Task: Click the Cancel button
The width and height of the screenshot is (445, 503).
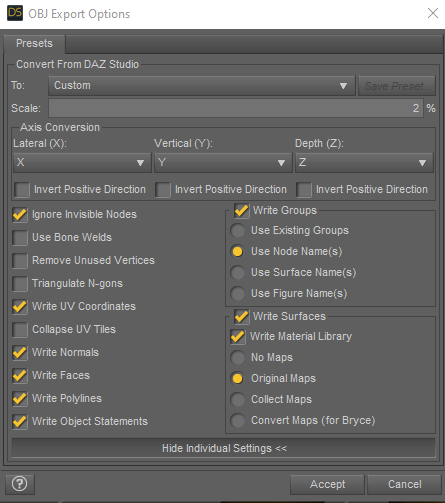Action: 404,484
